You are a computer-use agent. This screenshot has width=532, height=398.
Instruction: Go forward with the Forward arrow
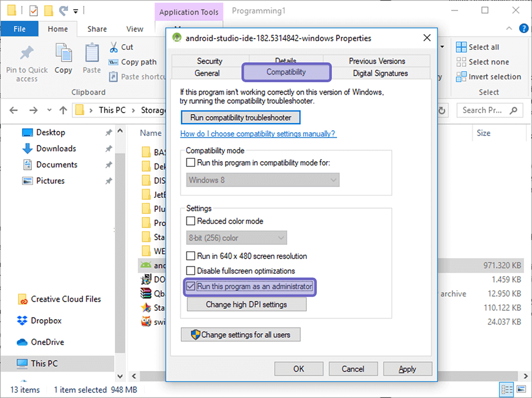coord(33,110)
